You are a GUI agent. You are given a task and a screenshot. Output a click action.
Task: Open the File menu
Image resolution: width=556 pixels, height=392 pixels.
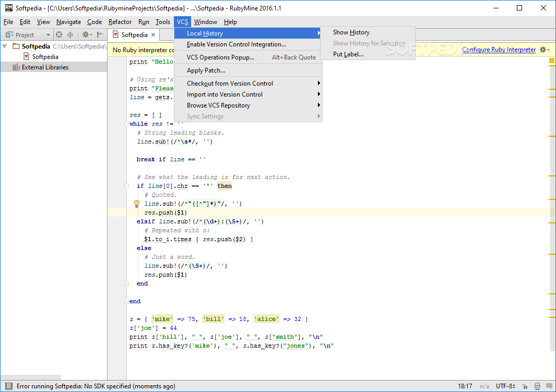point(8,22)
